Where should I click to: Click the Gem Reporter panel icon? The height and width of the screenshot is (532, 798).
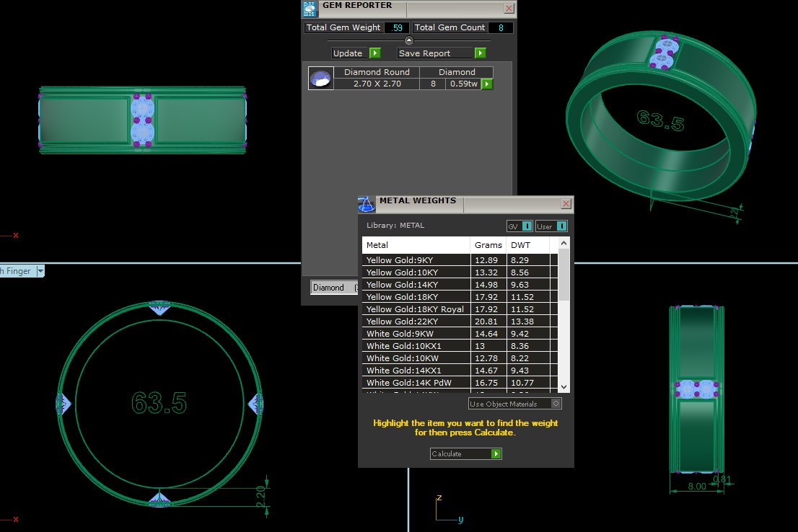point(310,9)
